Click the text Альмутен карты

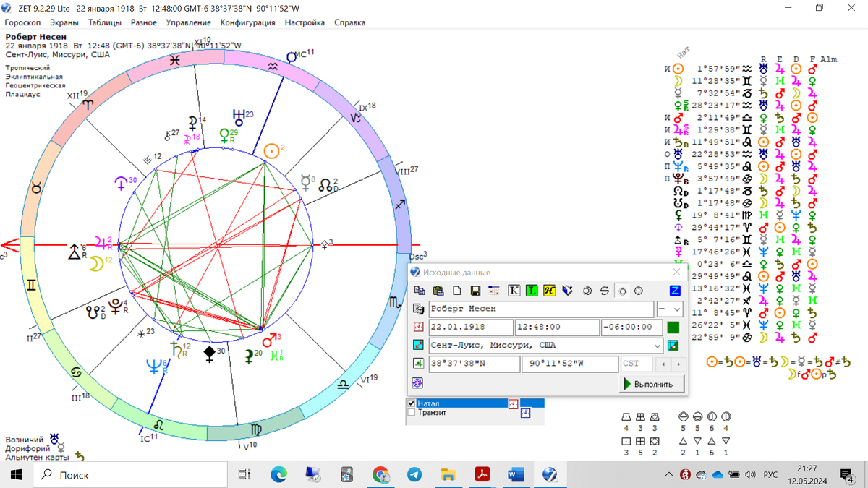pos(37,457)
